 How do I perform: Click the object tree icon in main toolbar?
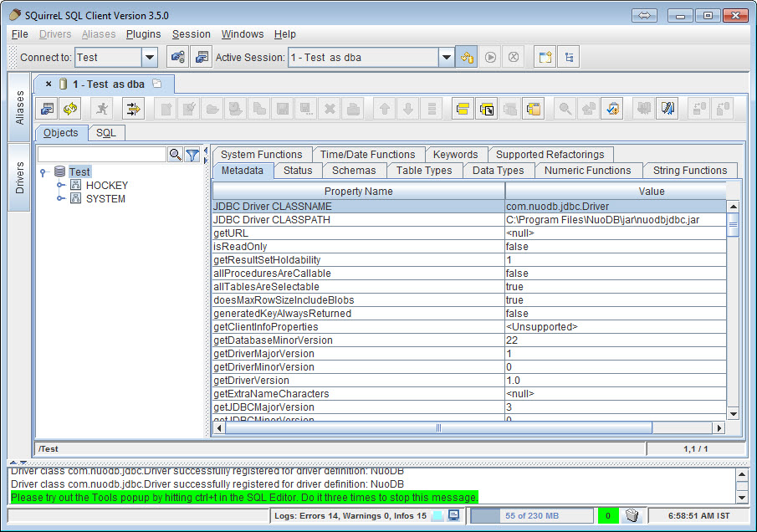click(x=569, y=58)
